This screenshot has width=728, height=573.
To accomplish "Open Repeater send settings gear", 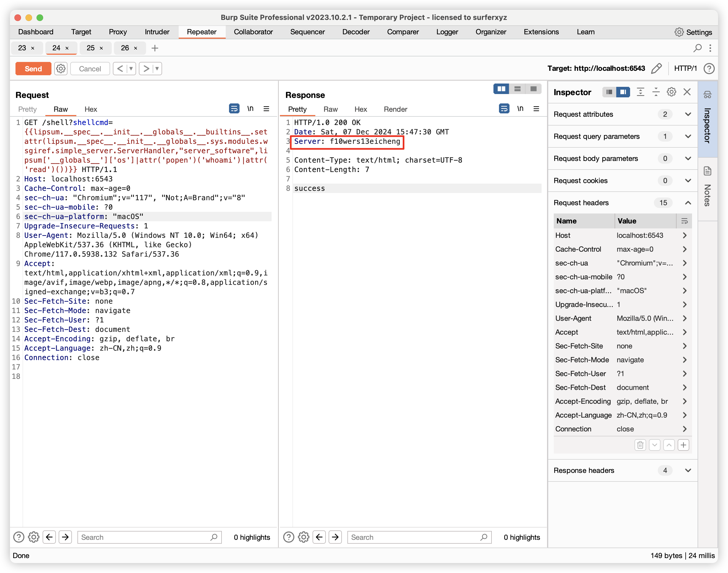I will tap(61, 69).
